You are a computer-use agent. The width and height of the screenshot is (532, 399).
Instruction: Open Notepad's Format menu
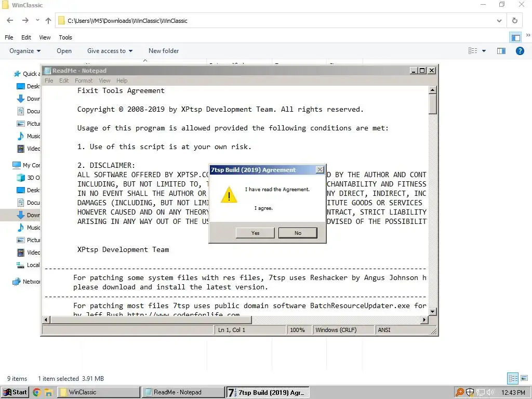click(x=84, y=81)
